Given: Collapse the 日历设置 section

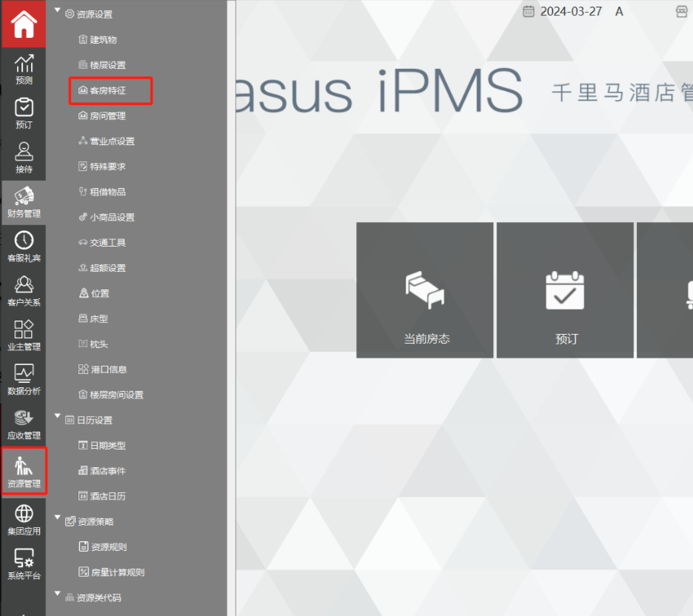Looking at the screenshot, I should [58, 419].
